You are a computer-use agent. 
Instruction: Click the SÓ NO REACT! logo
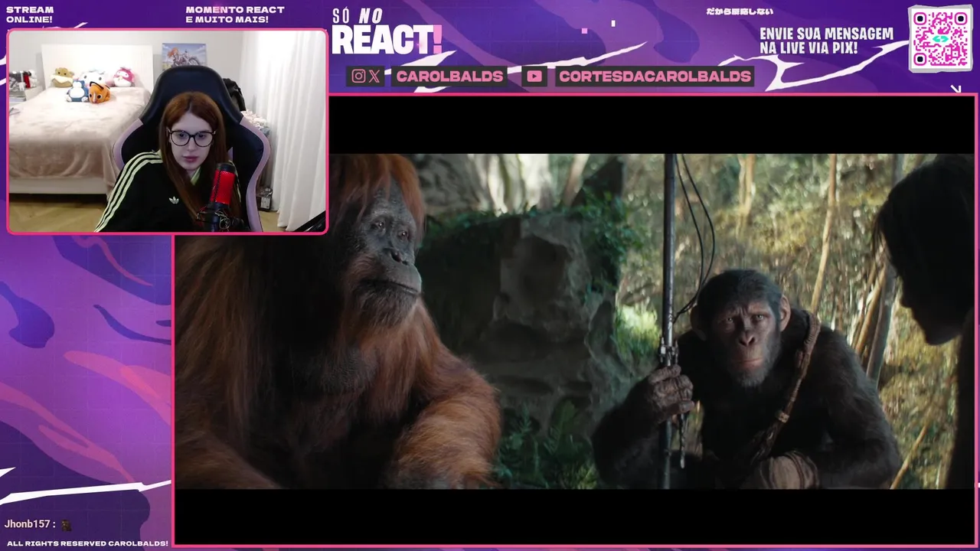click(x=387, y=32)
